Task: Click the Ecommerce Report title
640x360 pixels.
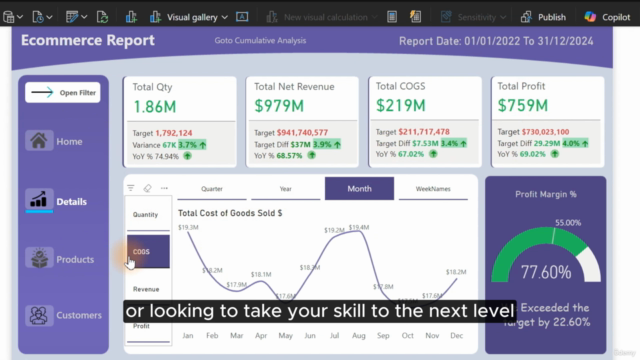Action: (x=88, y=40)
